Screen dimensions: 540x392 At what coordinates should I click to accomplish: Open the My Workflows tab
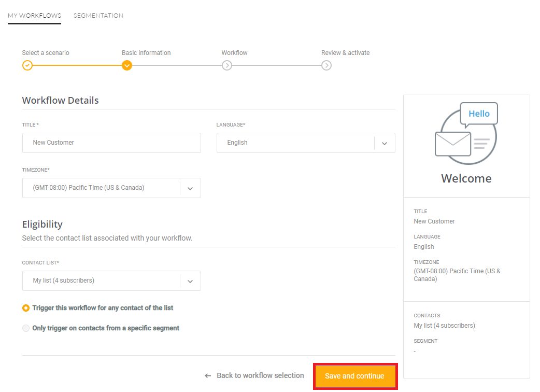click(34, 16)
